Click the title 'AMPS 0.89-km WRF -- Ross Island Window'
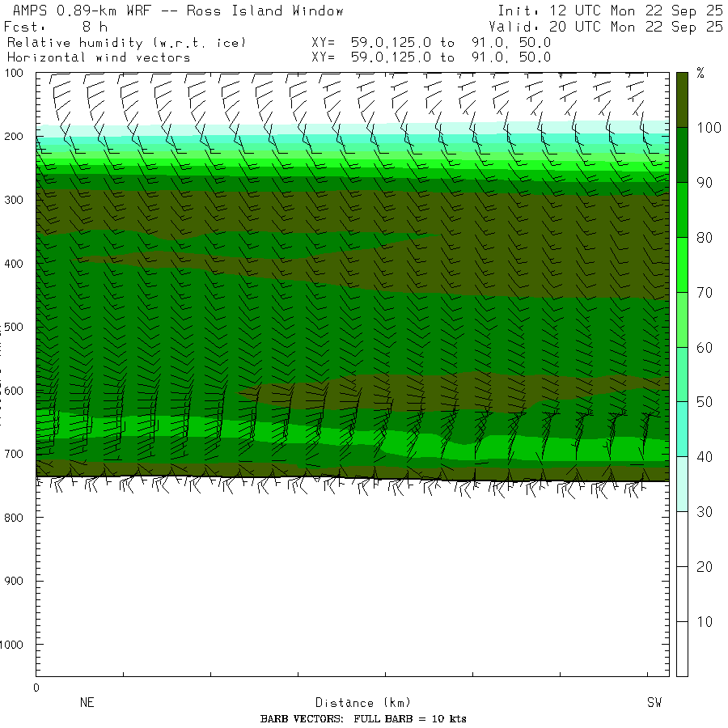Screen dimensions: 728x728 [178, 11]
